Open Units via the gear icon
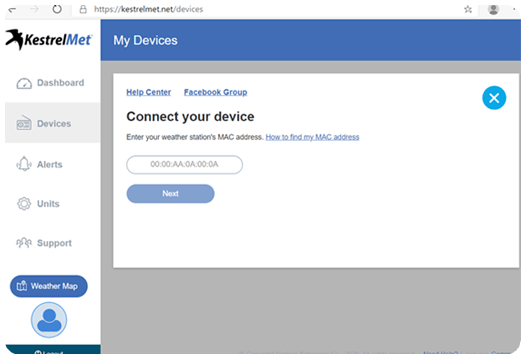This screenshot has height=361, width=528. 24,203
